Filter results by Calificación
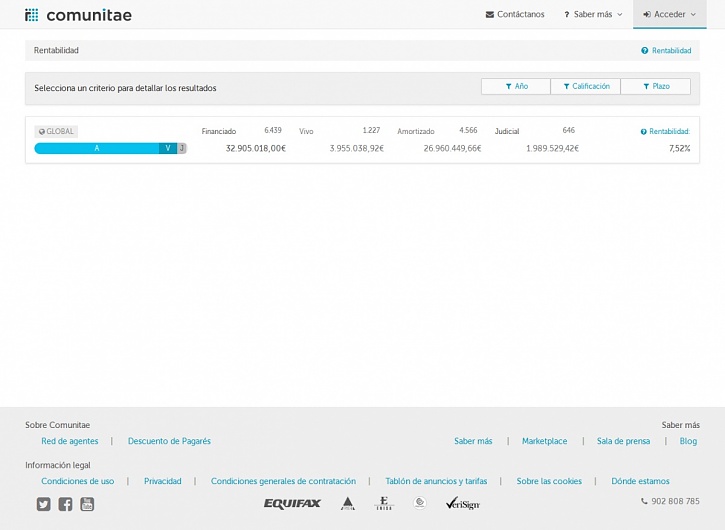The width and height of the screenshot is (725, 530). [585, 87]
